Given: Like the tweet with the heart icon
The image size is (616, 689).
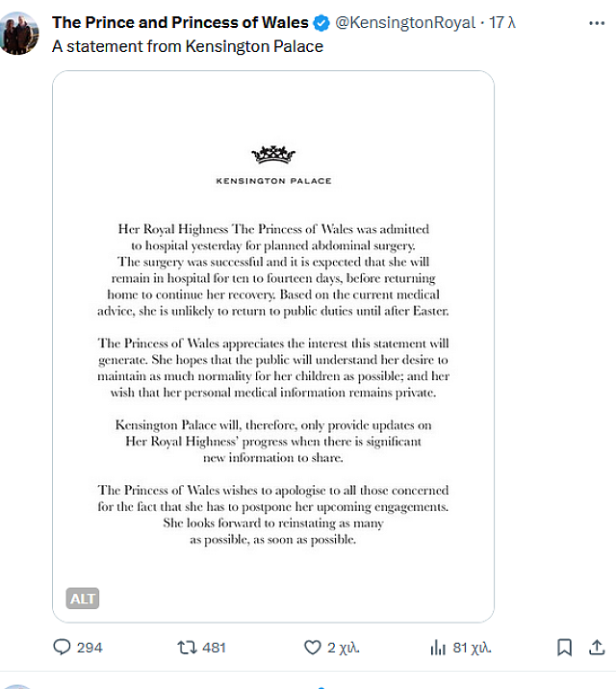Looking at the screenshot, I should (312, 648).
